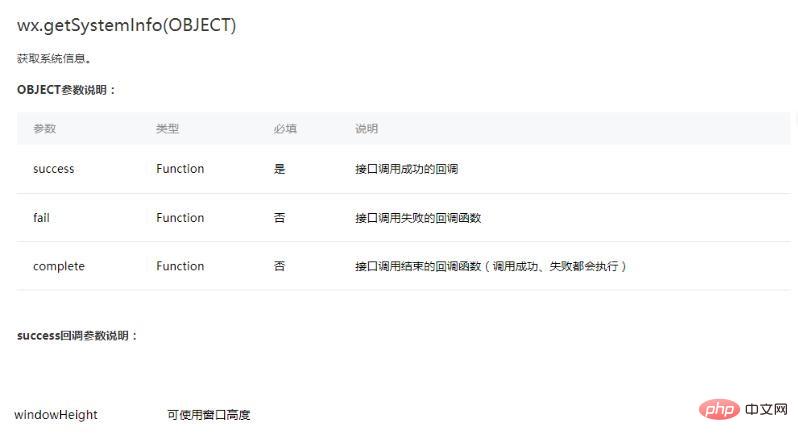Select the 必填 column header
Viewport: 798px width, 442px height.
tap(285, 129)
